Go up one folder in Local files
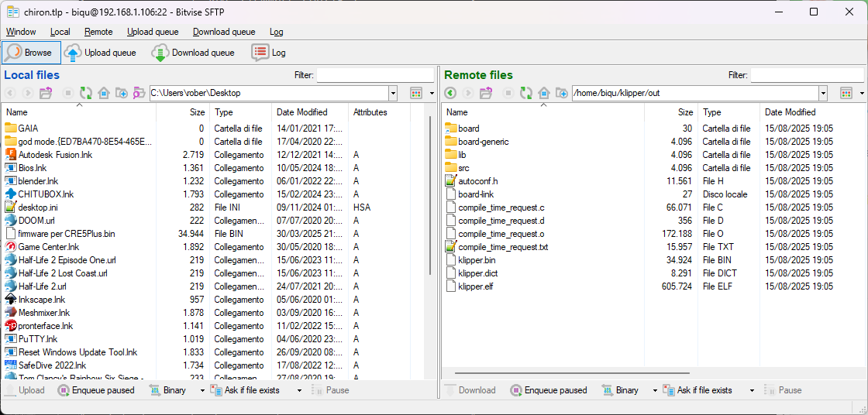Image resolution: width=868 pixels, height=415 pixels. [46, 93]
